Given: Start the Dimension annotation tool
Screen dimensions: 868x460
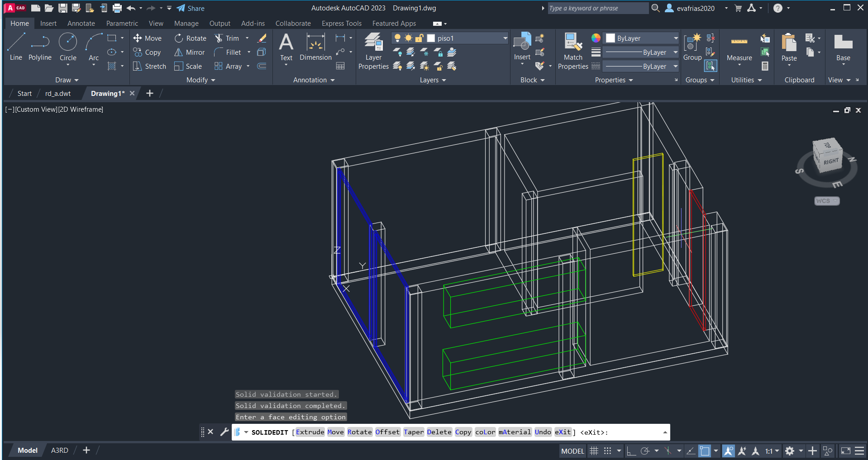Looking at the screenshot, I should [315, 47].
